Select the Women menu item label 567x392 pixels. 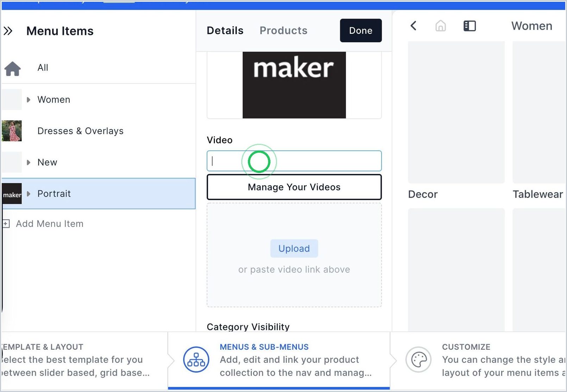pos(54,100)
